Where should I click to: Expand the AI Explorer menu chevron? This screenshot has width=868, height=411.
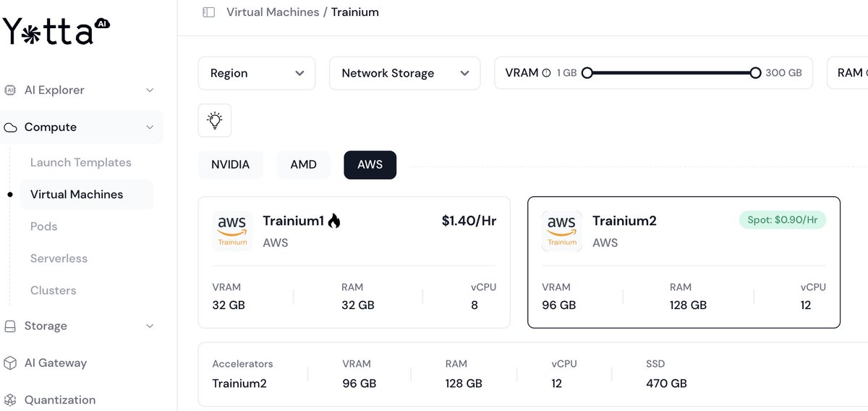click(x=150, y=90)
